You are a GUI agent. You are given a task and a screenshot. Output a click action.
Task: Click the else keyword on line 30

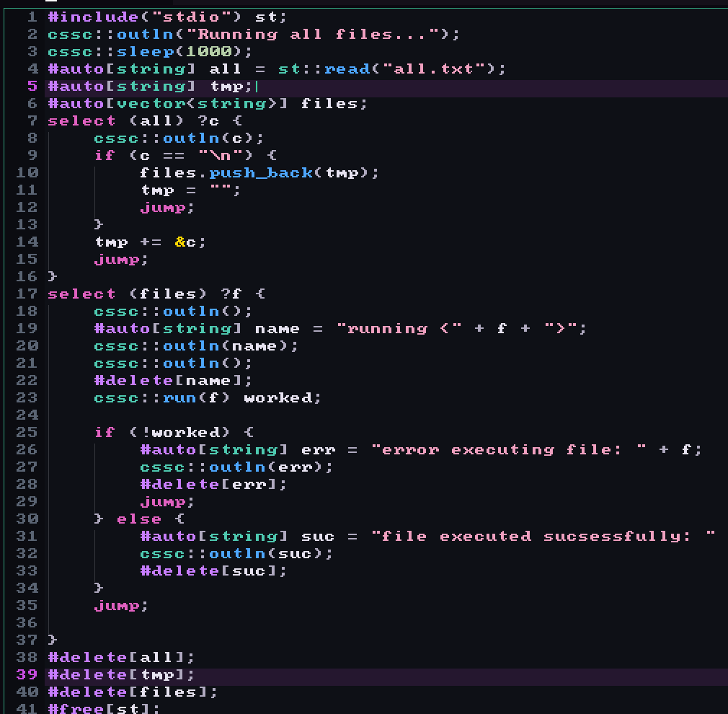click(139, 519)
